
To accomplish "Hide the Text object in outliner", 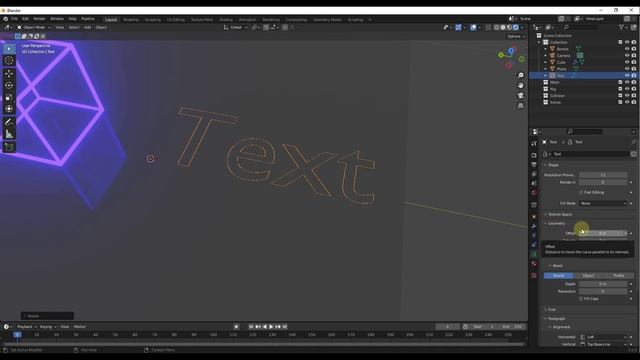I will 627,76.
